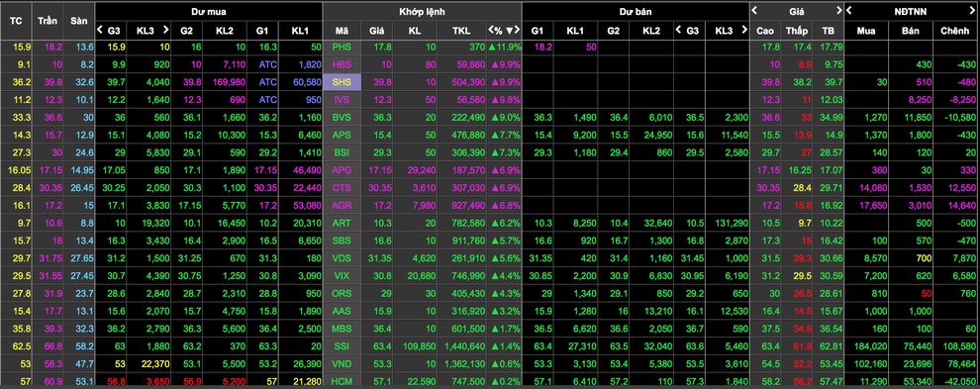This screenshot has width=980, height=389.
Task: Click the left chevron beside Dư bán G3
Action: (x=677, y=30)
